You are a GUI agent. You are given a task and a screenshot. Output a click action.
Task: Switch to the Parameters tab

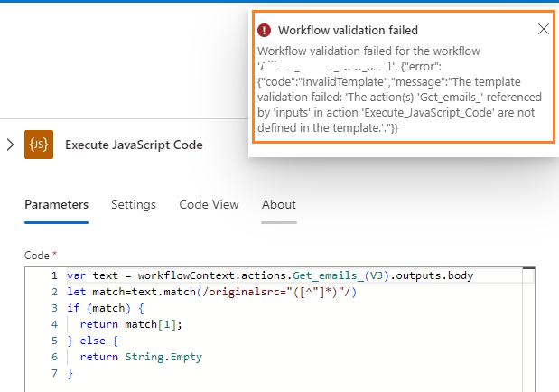pos(56,204)
